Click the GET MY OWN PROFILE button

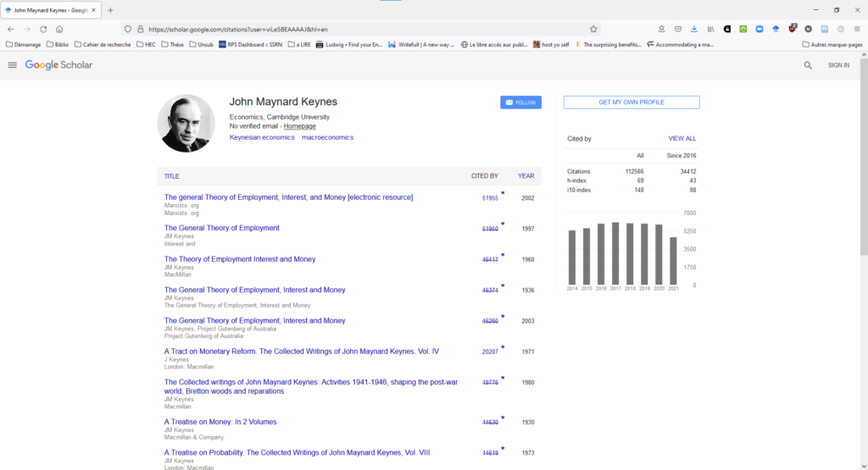[x=632, y=102]
